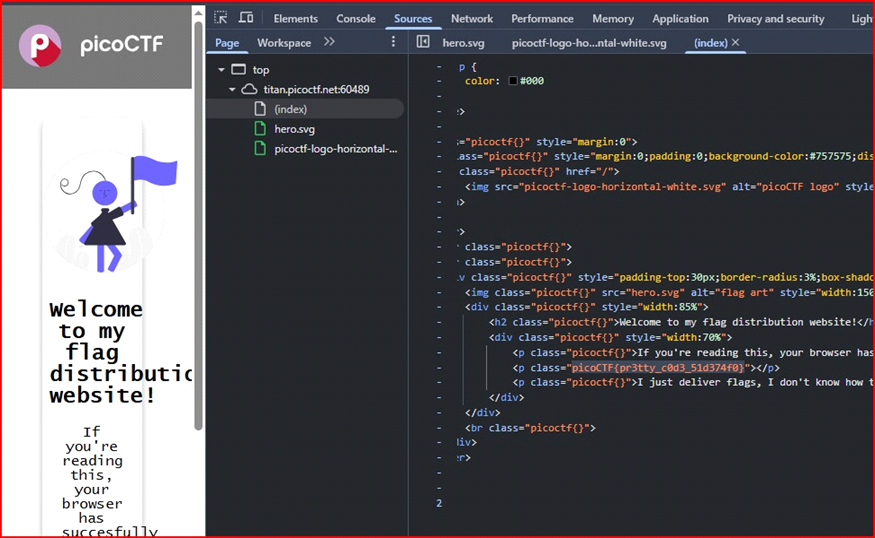Image resolution: width=875 pixels, height=538 pixels.
Task: Collapse the top frame tree node
Action: point(221,70)
